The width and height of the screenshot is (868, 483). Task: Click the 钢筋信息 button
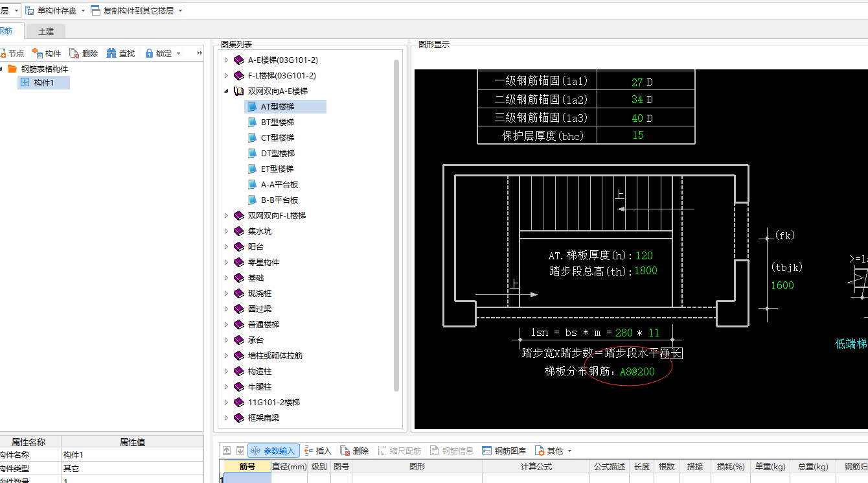point(451,451)
